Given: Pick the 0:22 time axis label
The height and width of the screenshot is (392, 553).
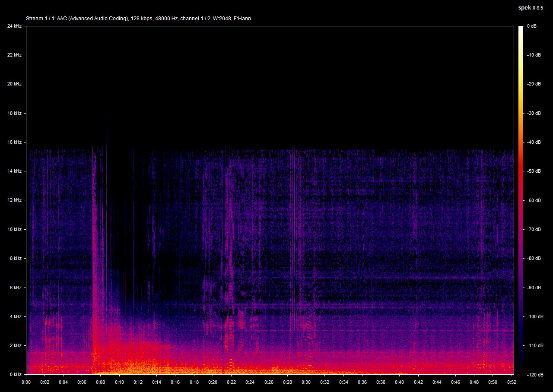Looking at the screenshot, I should point(231,382).
